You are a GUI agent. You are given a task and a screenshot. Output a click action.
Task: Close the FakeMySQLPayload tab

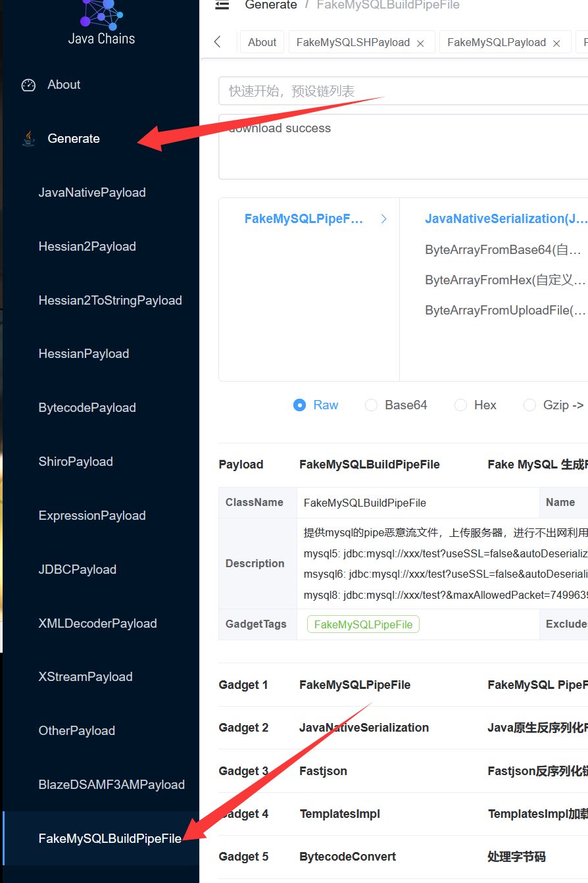click(x=556, y=43)
